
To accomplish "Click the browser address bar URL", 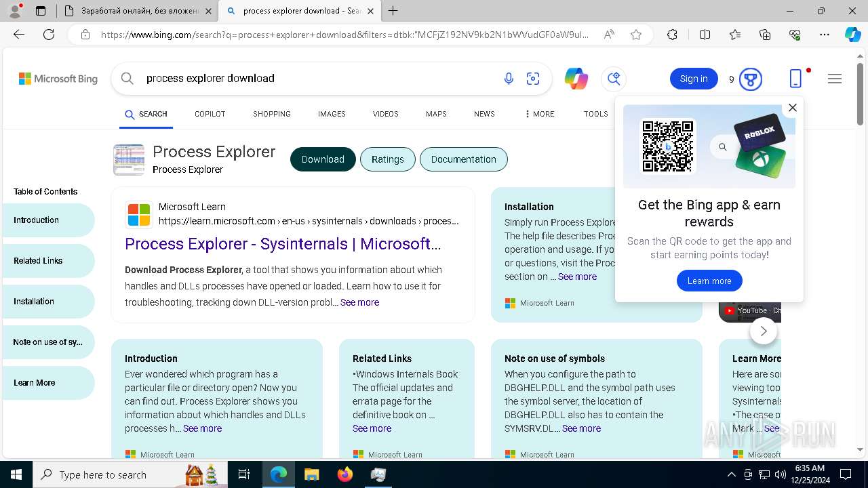I will click(x=345, y=35).
